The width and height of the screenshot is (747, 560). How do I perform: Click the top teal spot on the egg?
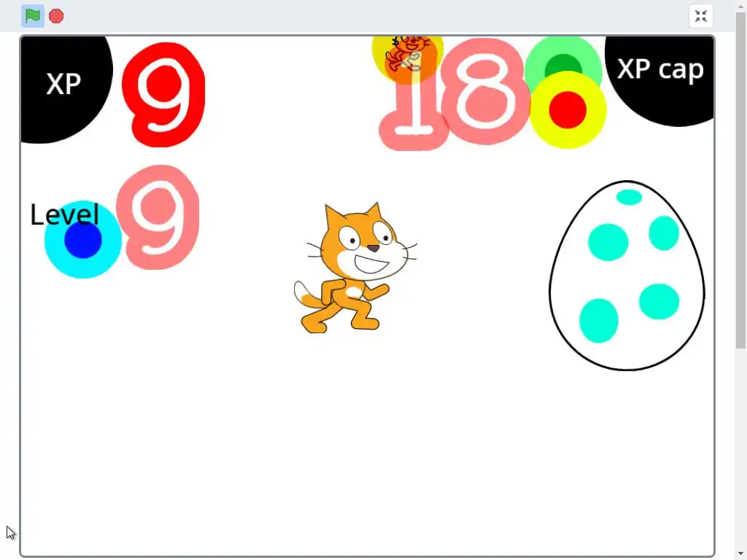(629, 197)
